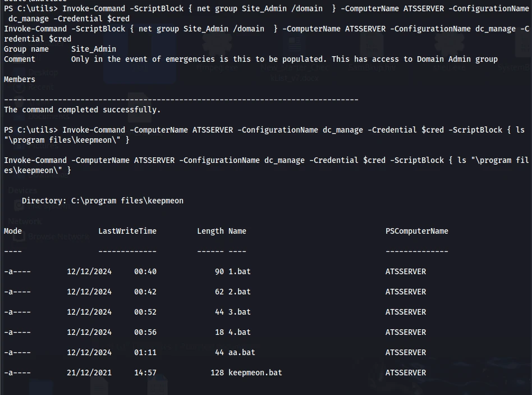Click ATSSERVER in the 1.bat row
This screenshot has height=395, width=532.
point(405,272)
